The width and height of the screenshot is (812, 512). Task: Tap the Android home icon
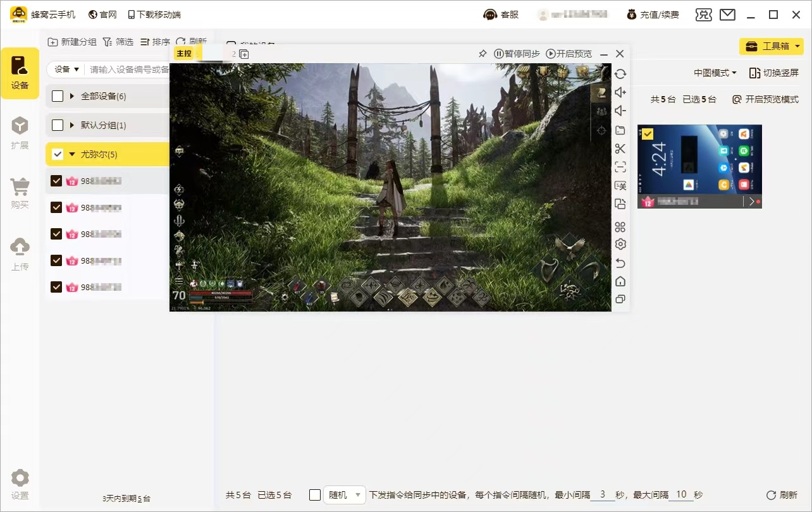[x=620, y=281]
